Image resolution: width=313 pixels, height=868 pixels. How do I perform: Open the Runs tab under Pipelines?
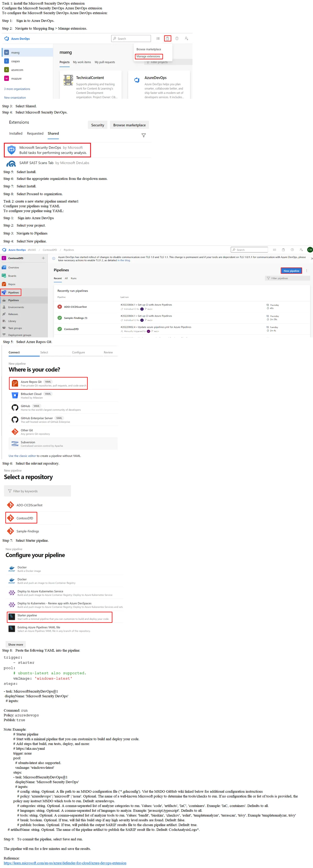tap(74, 278)
